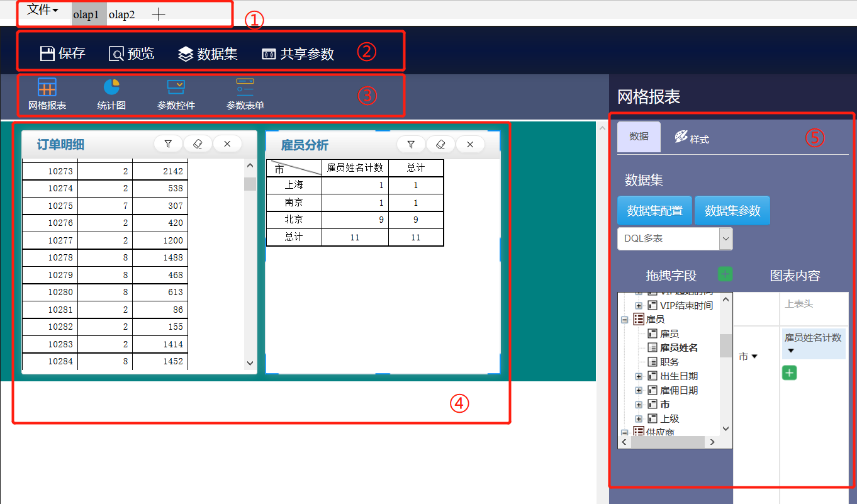
Task: Click the 雇员分析 panel title
Action: pyautogui.click(x=305, y=145)
